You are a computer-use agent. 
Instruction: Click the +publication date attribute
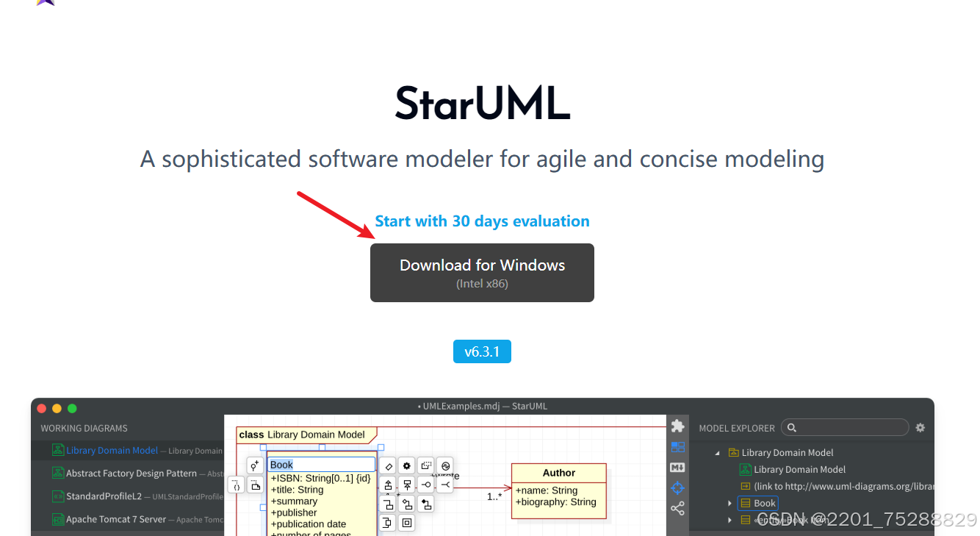309,524
